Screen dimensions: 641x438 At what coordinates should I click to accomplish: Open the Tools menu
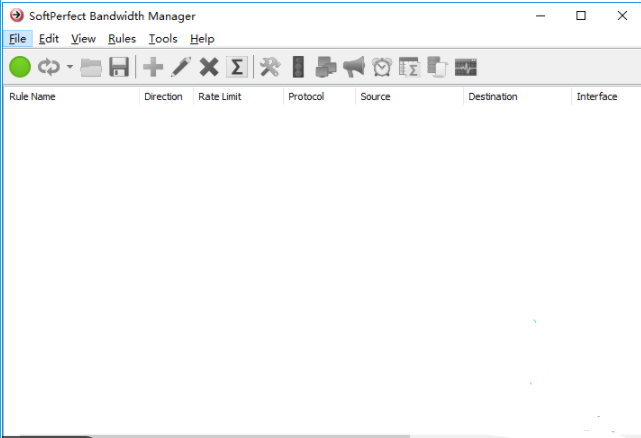coord(163,39)
